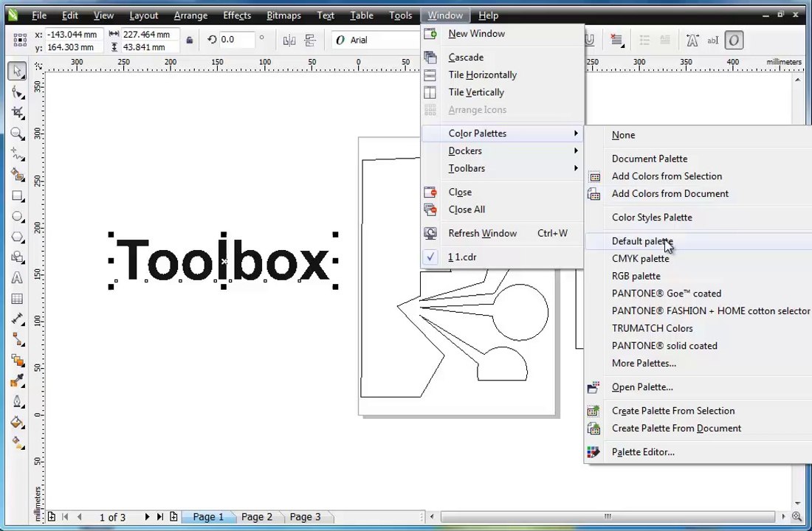Image resolution: width=812 pixels, height=531 pixels.
Task: Click into the rotation angle field
Action: 236,40
